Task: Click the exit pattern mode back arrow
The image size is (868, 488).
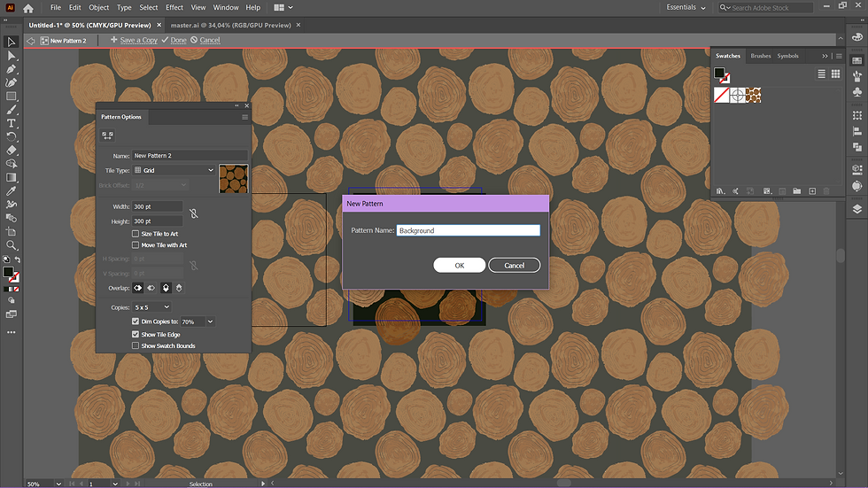Action: click(30, 41)
